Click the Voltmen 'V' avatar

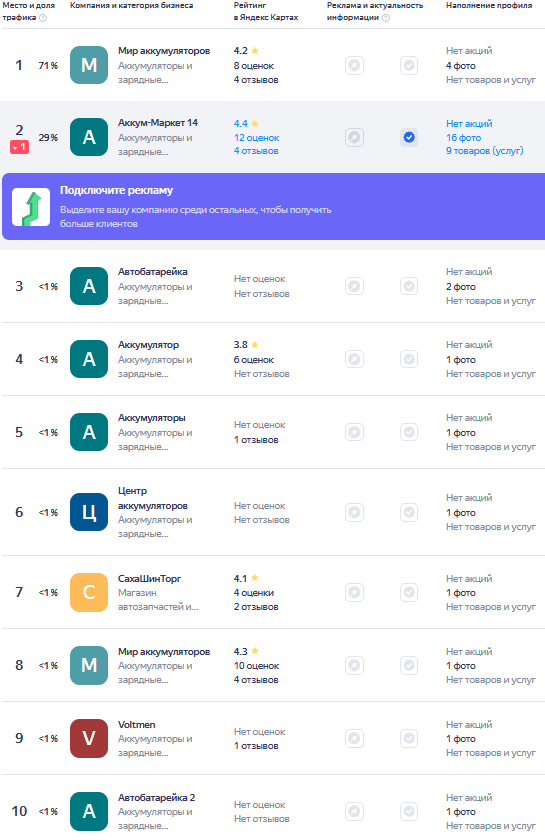click(89, 738)
